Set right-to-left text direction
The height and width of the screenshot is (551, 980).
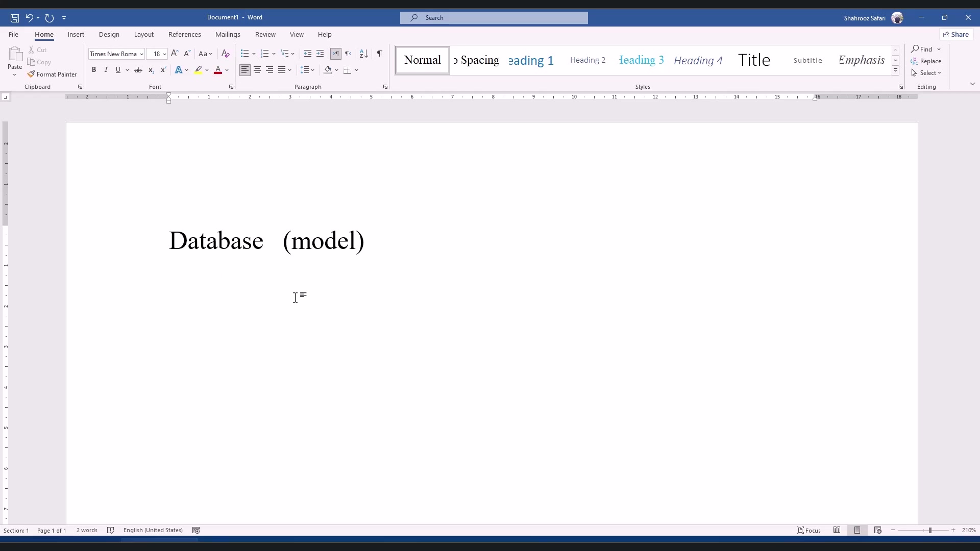[348, 54]
